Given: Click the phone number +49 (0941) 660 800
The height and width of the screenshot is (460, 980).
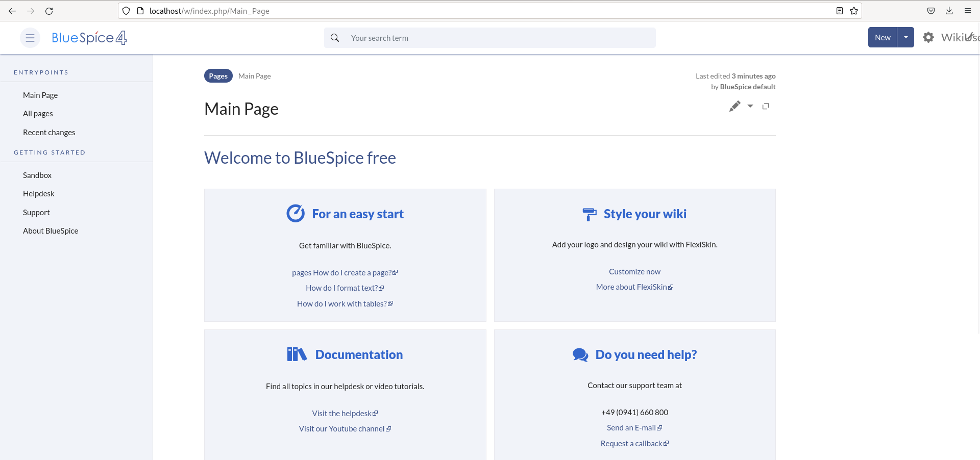Looking at the screenshot, I should [634, 413].
